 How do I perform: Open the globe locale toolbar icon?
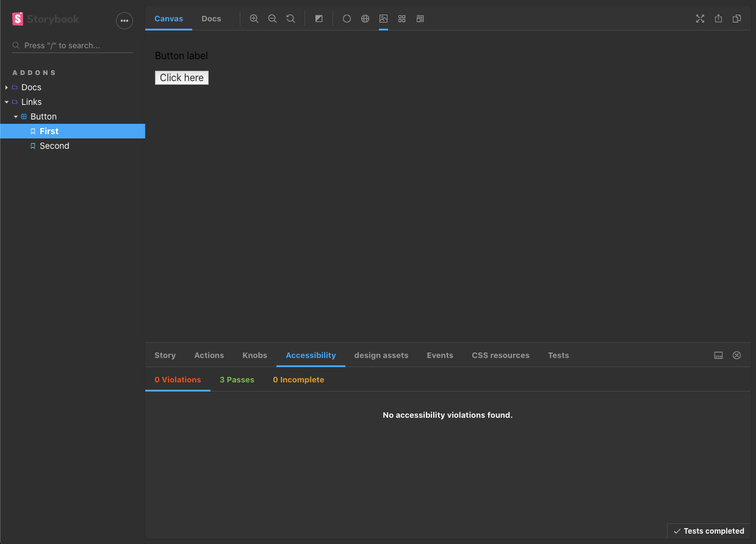[x=365, y=19]
